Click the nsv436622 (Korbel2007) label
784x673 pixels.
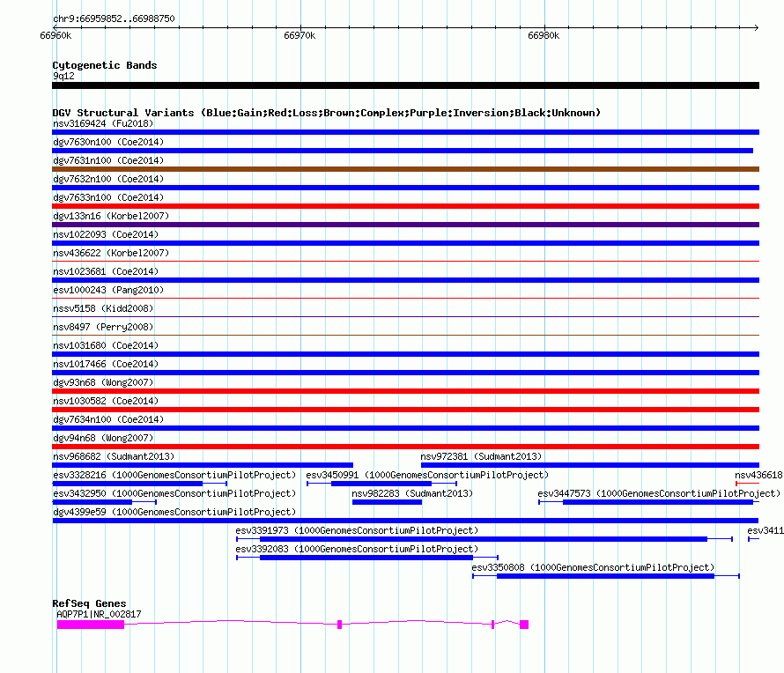(111, 253)
